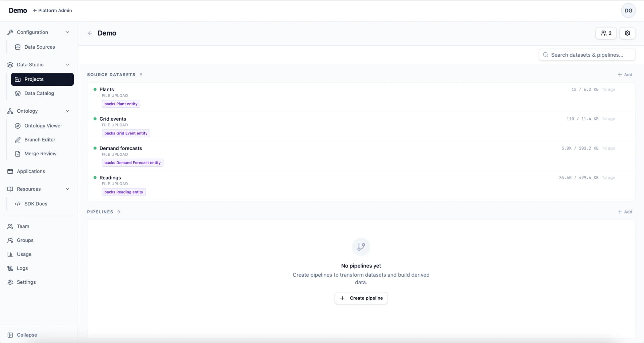Select the Ontology Viewer
644x343 pixels.
[43, 126]
